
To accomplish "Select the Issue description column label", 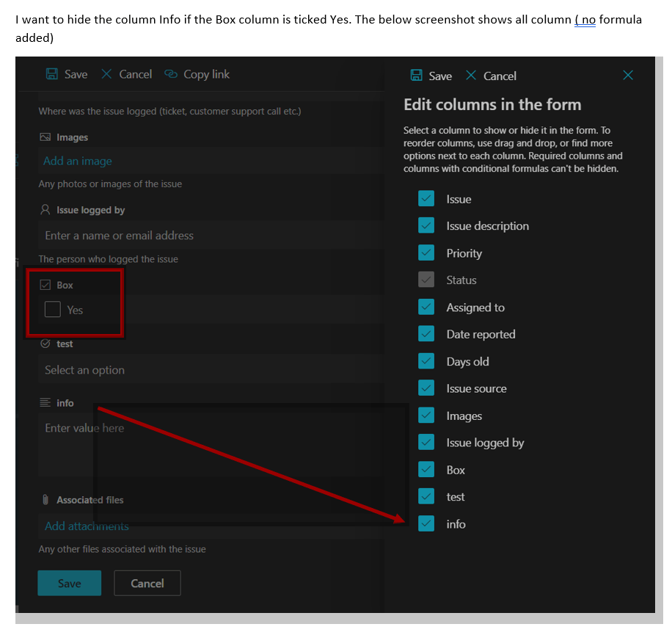I will tap(488, 226).
